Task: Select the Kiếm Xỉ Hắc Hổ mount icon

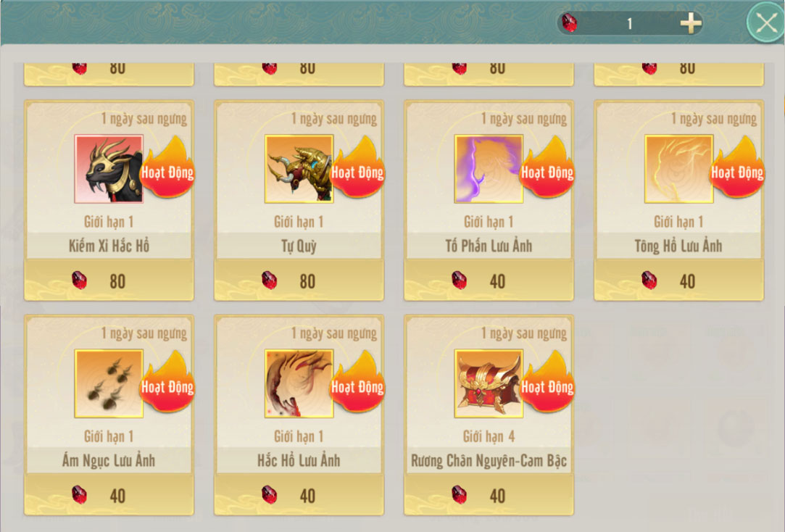Action: [x=109, y=169]
